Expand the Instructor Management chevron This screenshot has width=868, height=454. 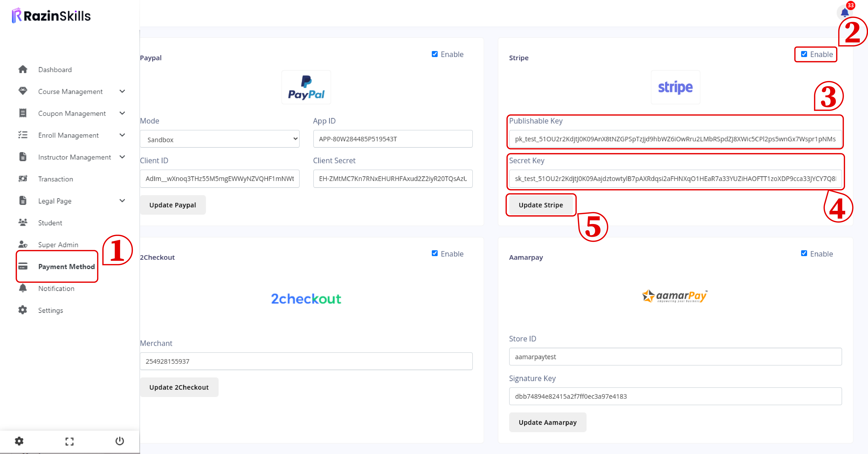tap(122, 157)
